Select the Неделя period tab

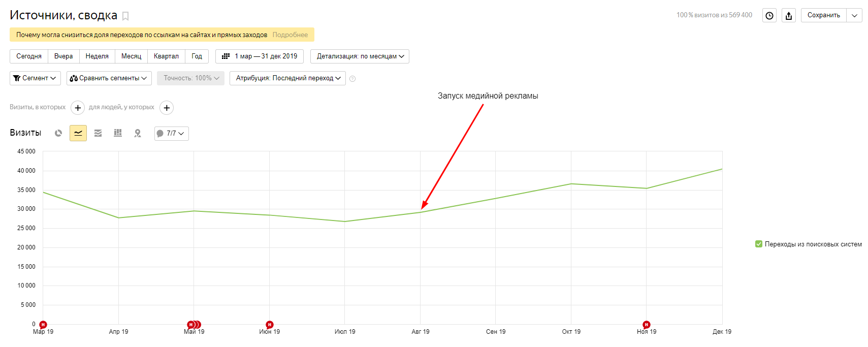click(x=97, y=56)
